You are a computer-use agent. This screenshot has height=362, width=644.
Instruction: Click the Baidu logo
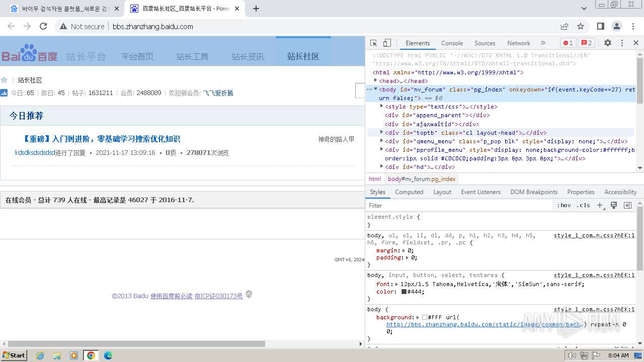(29, 53)
